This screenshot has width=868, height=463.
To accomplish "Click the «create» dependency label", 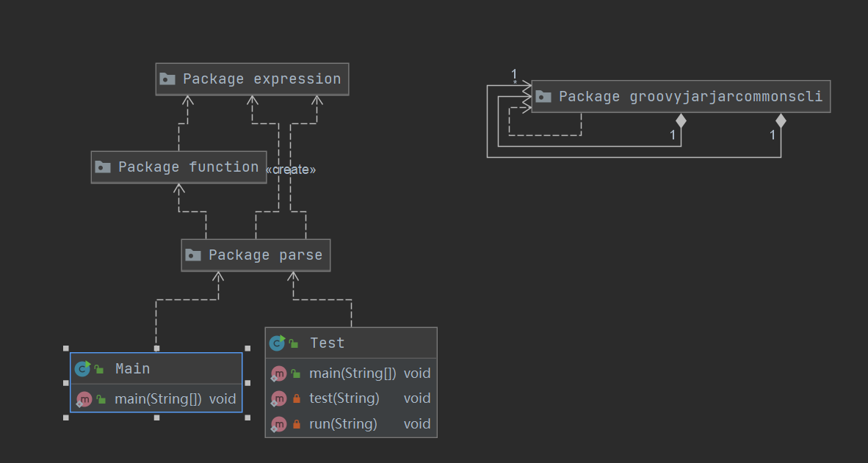I will pos(291,169).
